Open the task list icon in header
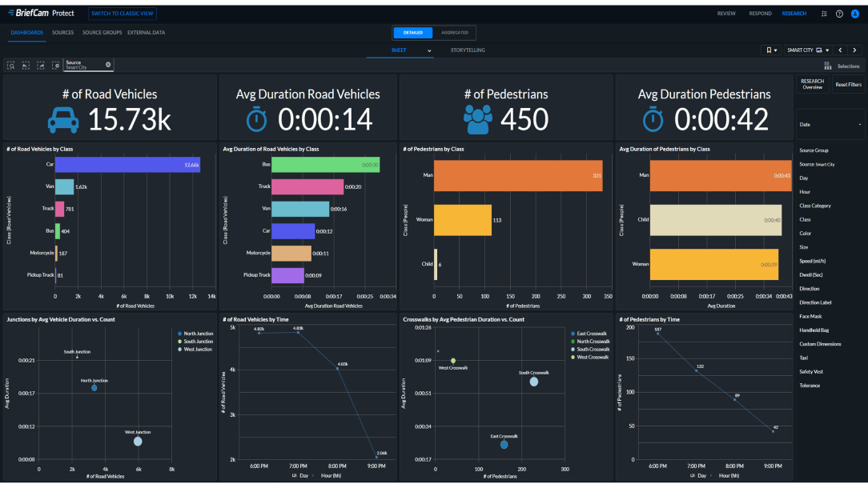 [824, 14]
